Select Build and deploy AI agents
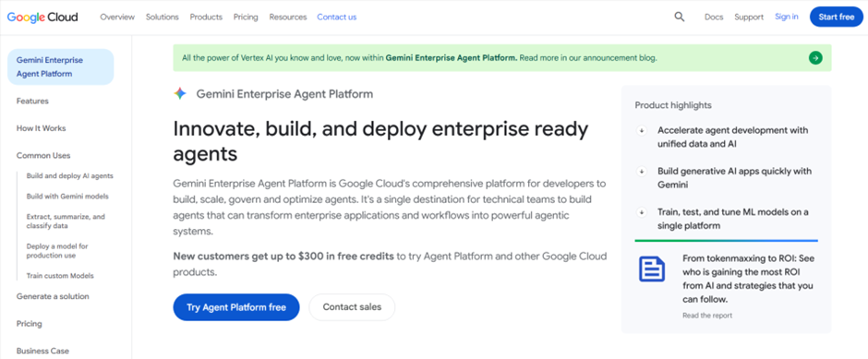The image size is (868, 359). 70,176
